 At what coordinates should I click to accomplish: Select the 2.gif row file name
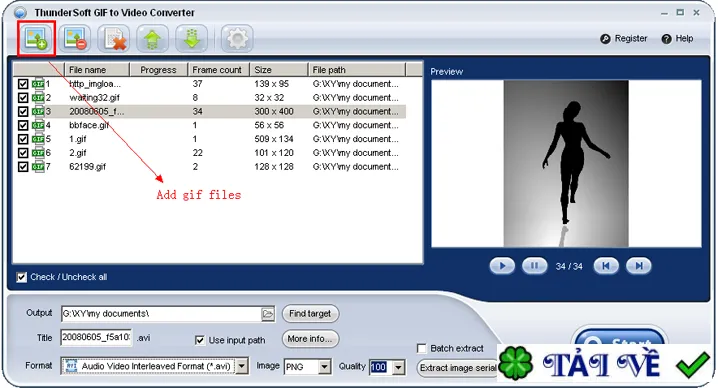point(78,153)
